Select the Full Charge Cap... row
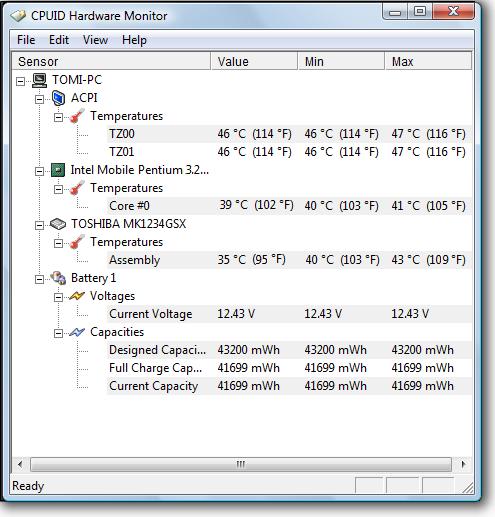The width and height of the screenshot is (495, 517). 289,368
